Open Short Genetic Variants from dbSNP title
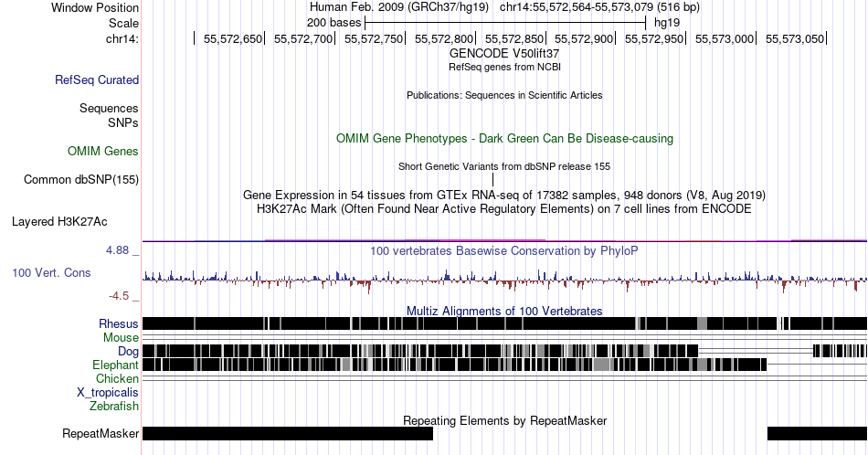This screenshot has width=868, height=455. click(x=504, y=166)
